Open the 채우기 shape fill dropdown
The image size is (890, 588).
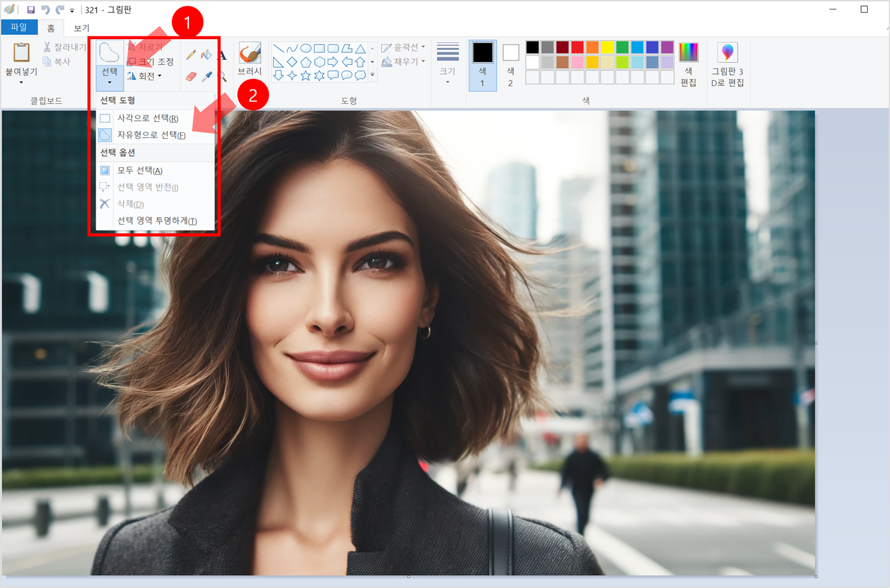403,61
